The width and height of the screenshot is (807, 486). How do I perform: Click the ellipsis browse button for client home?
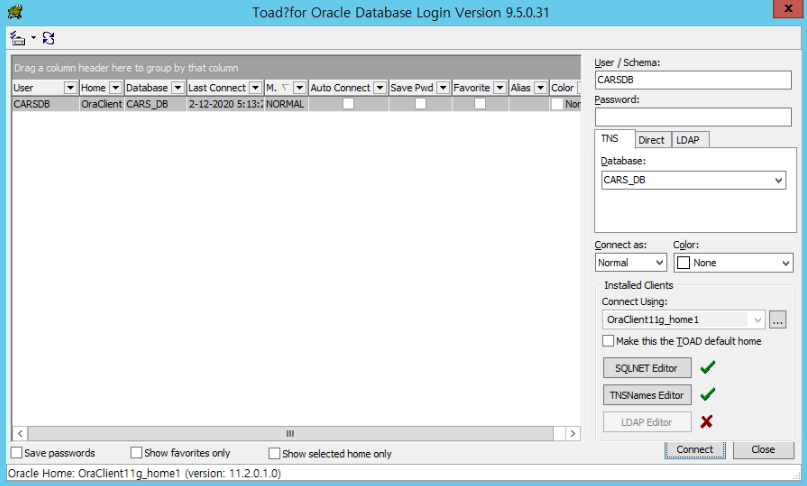pos(778,320)
